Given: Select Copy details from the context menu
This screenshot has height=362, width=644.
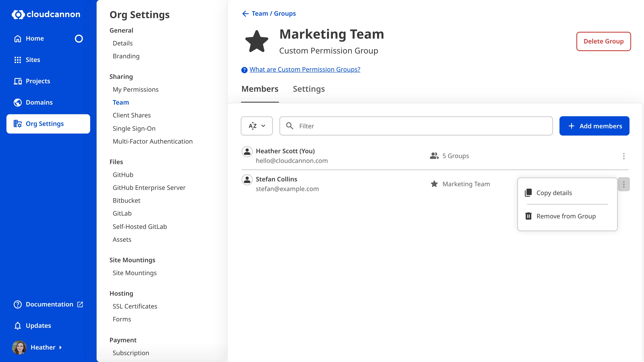Looking at the screenshot, I should pos(567,193).
